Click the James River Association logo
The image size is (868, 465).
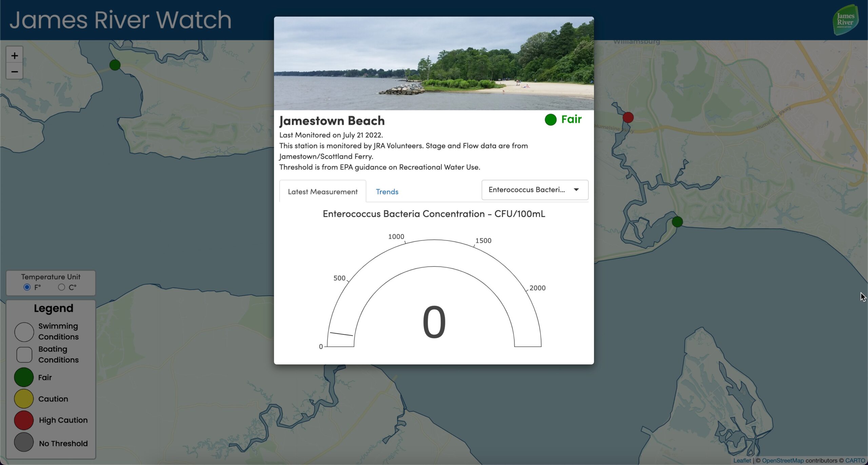point(845,20)
